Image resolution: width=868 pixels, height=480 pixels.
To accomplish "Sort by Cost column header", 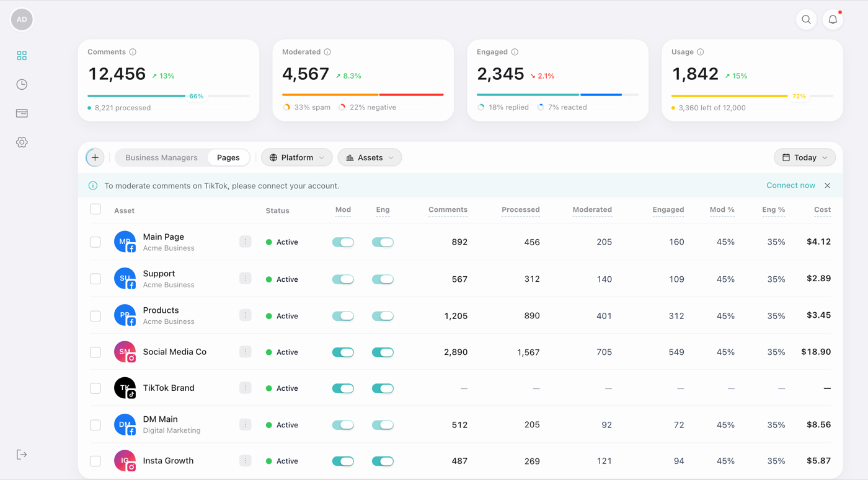I will click(822, 210).
